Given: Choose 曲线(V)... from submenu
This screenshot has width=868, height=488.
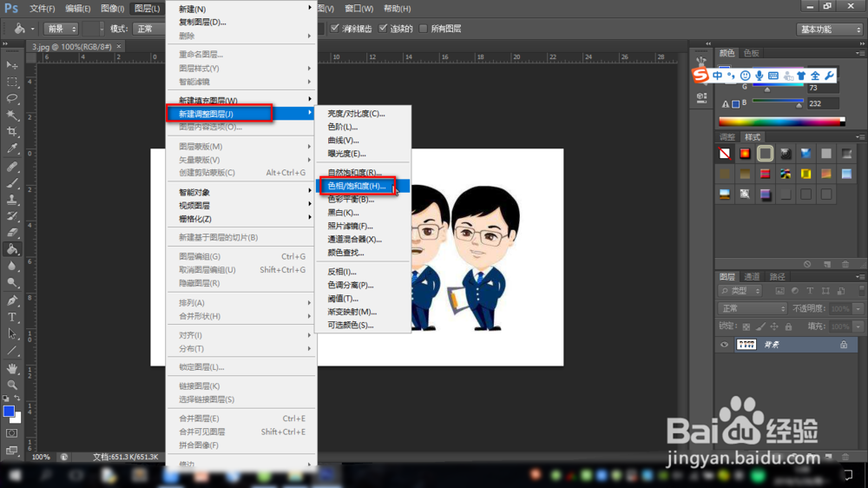Looking at the screenshot, I should 363,140.
